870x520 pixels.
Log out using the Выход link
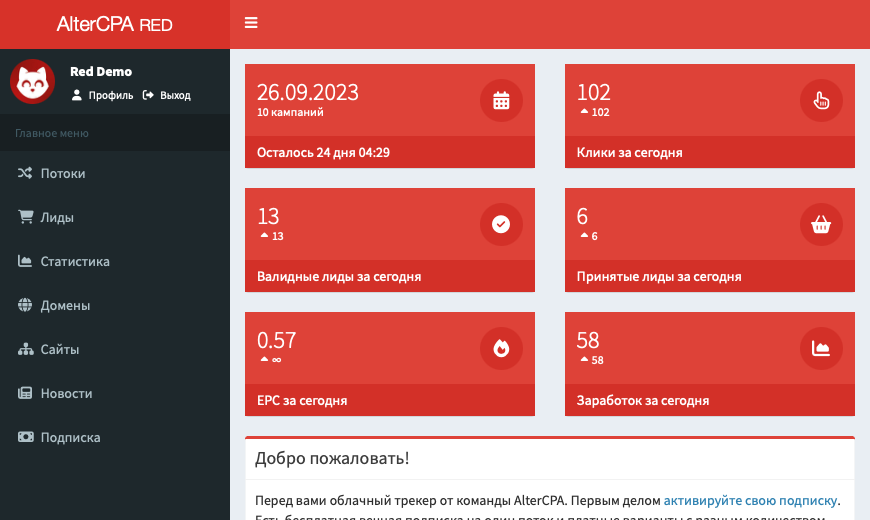167,96
